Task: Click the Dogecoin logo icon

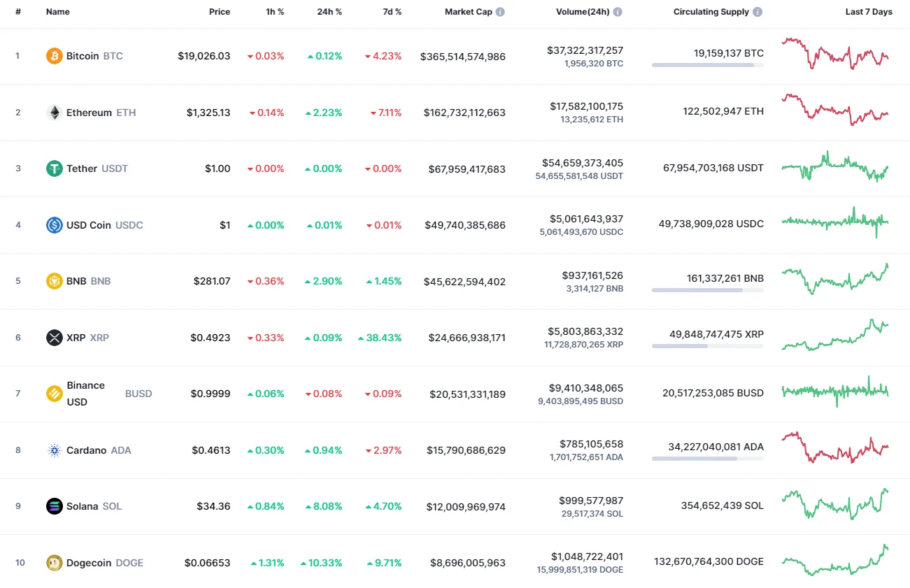Action: pyautogui.click(x=54, y=562)
